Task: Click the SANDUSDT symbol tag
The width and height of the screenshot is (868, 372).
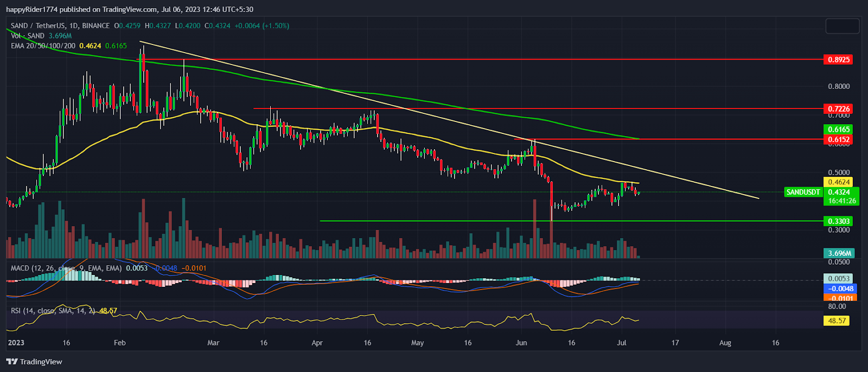Action: [x=803, y=192]
